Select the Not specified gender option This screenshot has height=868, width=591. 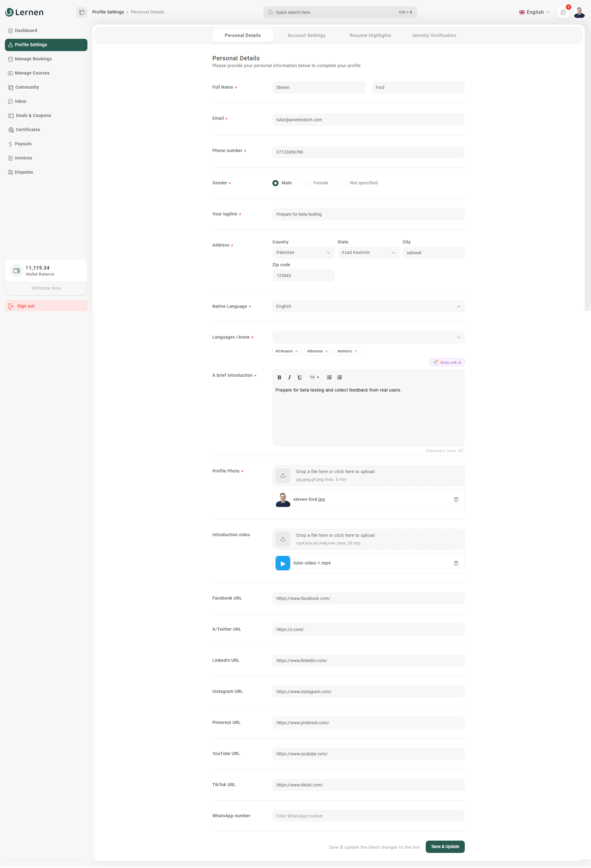(344, 183)
